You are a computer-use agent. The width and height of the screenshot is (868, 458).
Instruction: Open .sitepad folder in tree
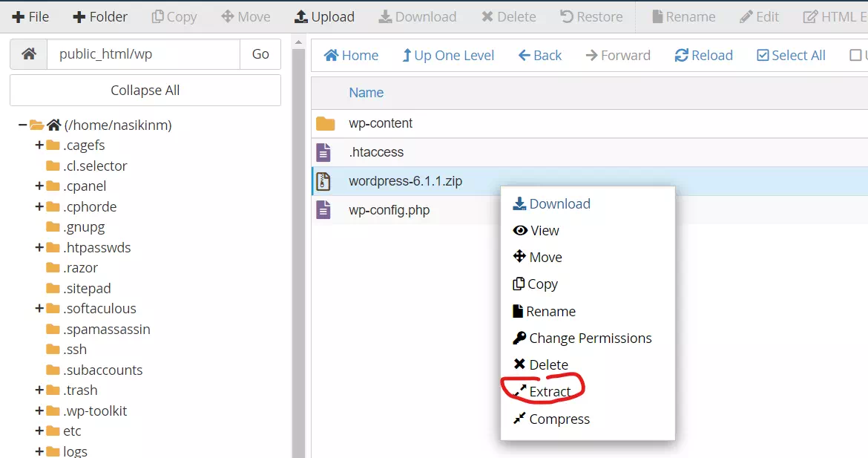79,289
